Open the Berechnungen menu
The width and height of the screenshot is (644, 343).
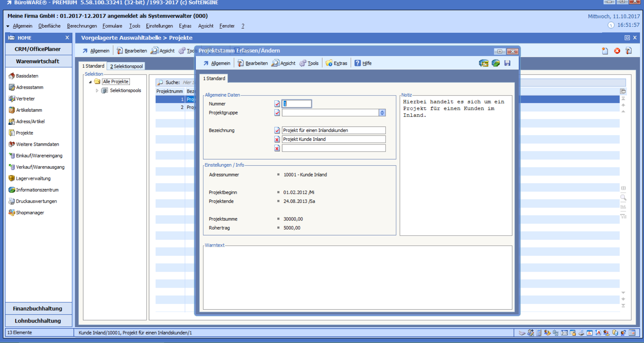click(82, 26)
